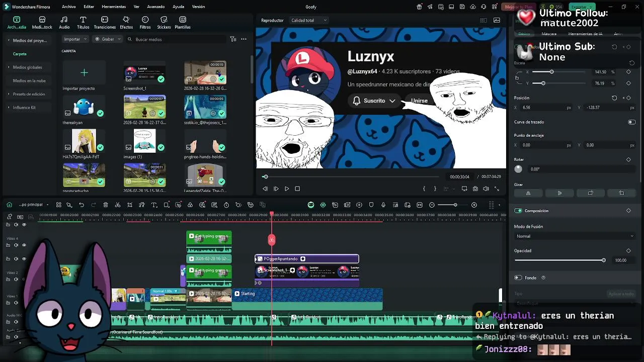The image size is (644, 362).
Task: Expand Medios del proyecto tree
Action: click(x=9, y=40)
